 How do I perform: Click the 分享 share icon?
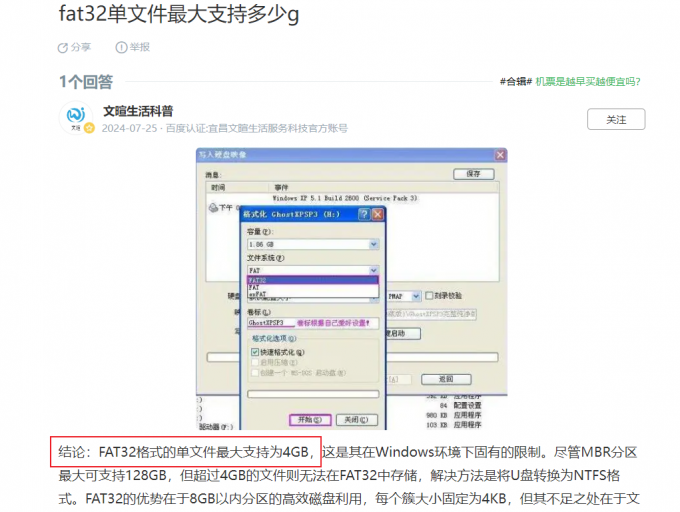(62, 48)
